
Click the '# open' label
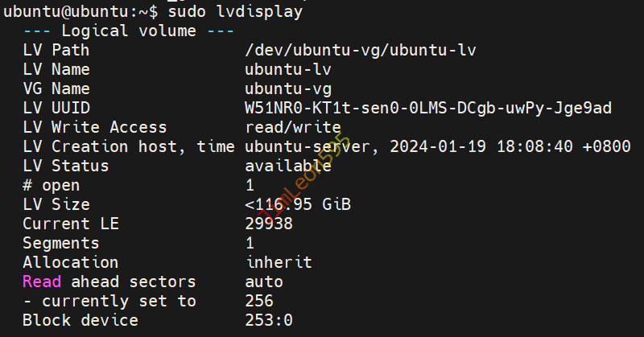(51, 186)
